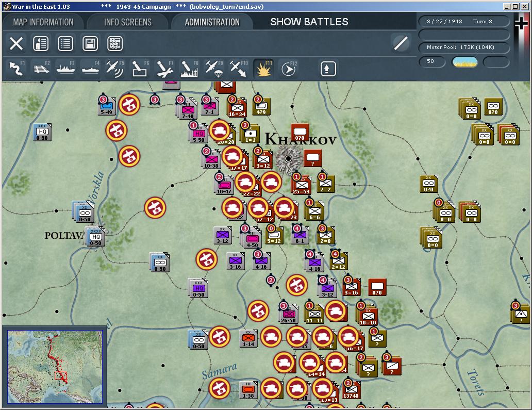Select the F2 rail movement mode

click(x=41, y=68)
